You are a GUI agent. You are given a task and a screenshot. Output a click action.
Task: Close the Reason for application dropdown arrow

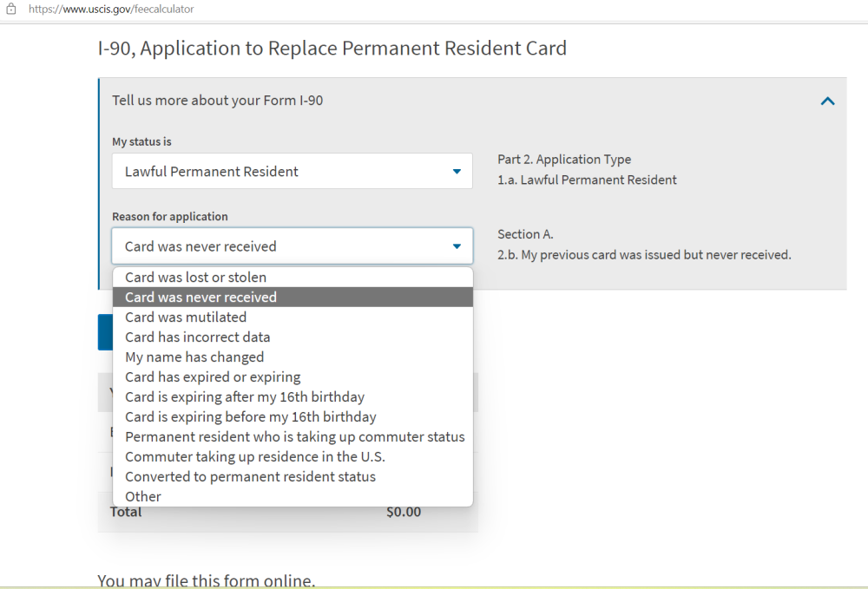457,246
